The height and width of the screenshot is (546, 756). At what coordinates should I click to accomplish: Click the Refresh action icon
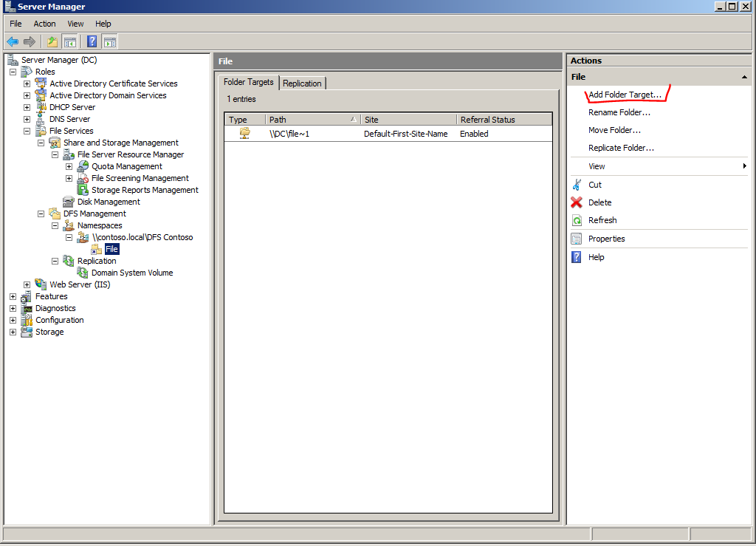click(x=577, y=220)
